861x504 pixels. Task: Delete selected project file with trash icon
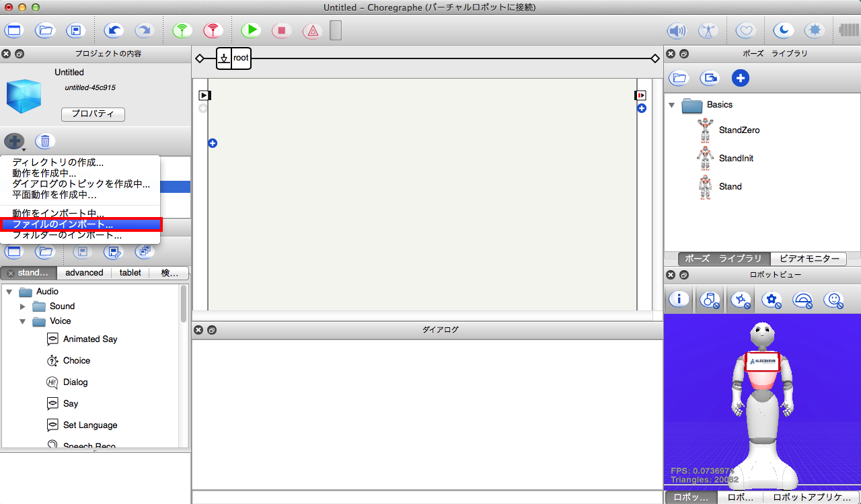tap(45, 141)
